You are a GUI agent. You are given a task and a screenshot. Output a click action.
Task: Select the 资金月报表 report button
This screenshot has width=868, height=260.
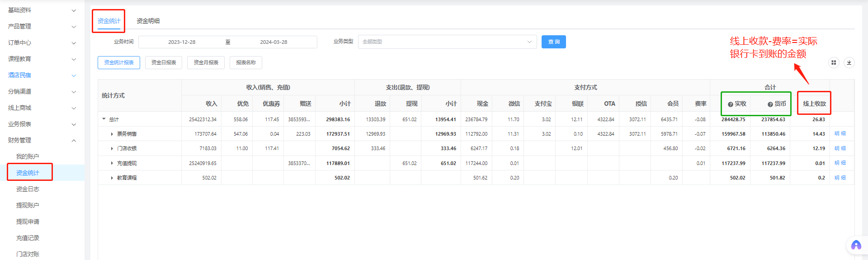coord(206,63)
